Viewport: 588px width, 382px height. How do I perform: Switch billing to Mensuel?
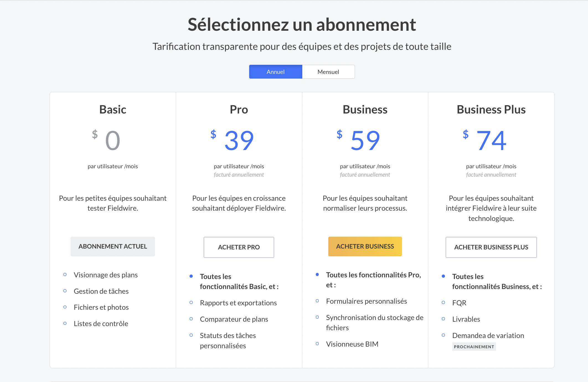pyautogui.click(x=328, y=72)
